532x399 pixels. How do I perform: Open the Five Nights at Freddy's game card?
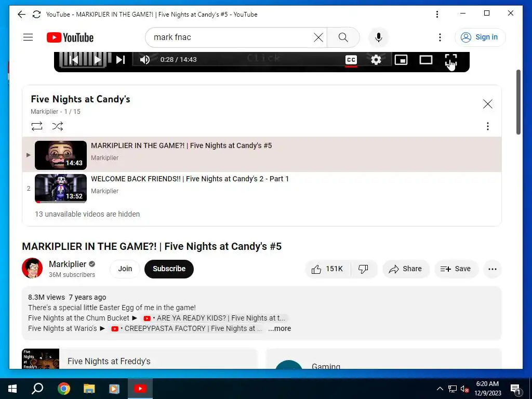140,358
